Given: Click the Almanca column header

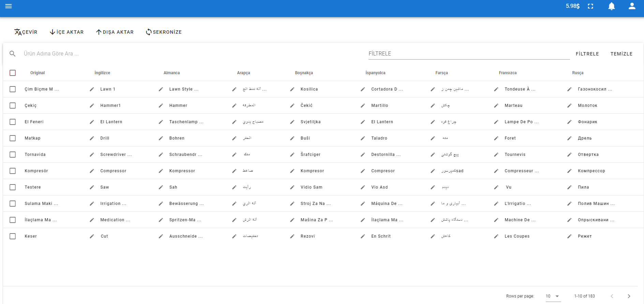Looking at the screenshot, I should point(171,73).
